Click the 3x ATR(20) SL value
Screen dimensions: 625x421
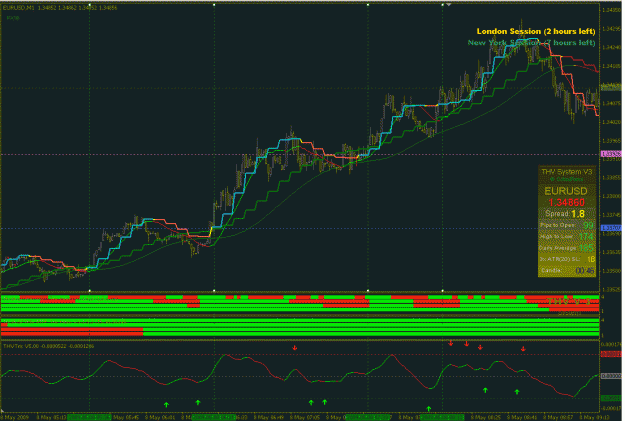point(591,259)
